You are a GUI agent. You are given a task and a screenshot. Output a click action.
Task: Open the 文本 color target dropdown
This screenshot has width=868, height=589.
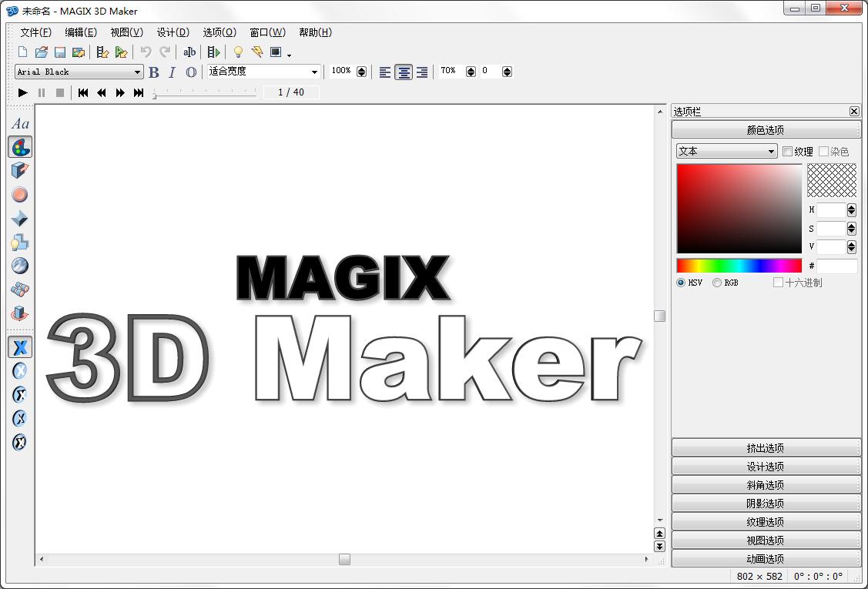(x=727, y=151)
